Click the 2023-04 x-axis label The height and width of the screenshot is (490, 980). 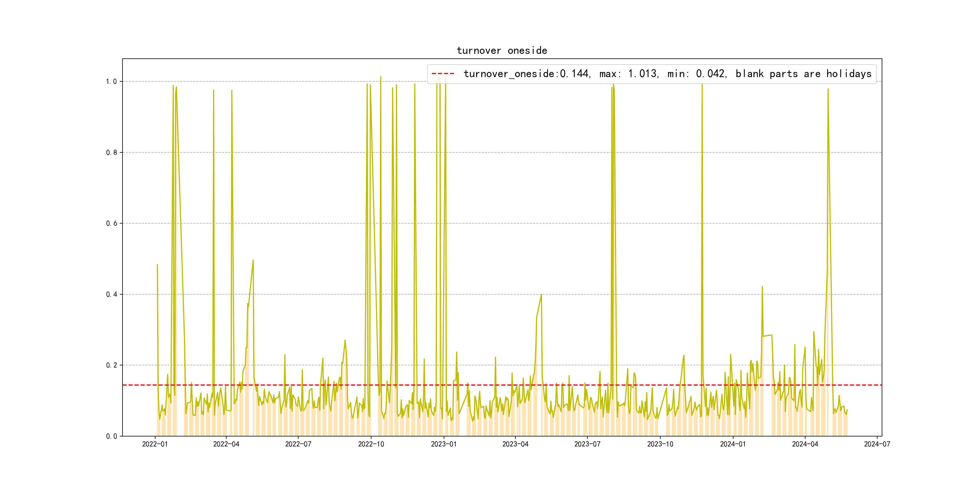point(515,444)
